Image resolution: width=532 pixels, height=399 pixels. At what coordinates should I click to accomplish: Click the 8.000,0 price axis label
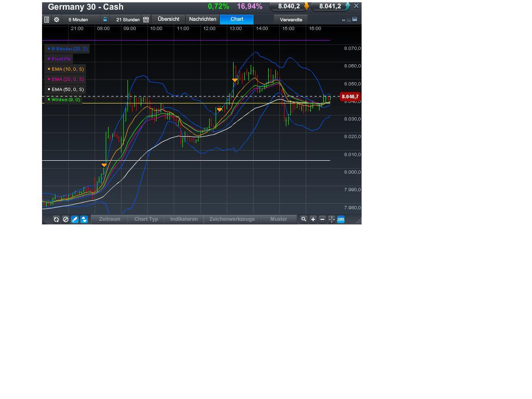352,172
